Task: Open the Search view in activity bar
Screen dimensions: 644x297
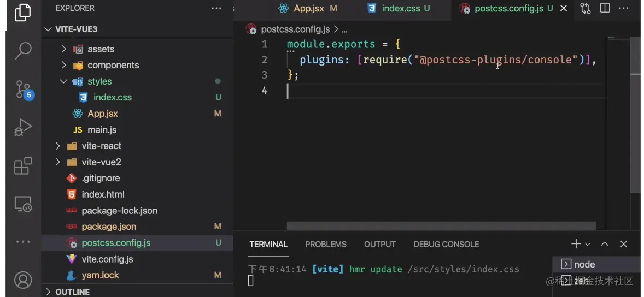Action: (23, 50)
